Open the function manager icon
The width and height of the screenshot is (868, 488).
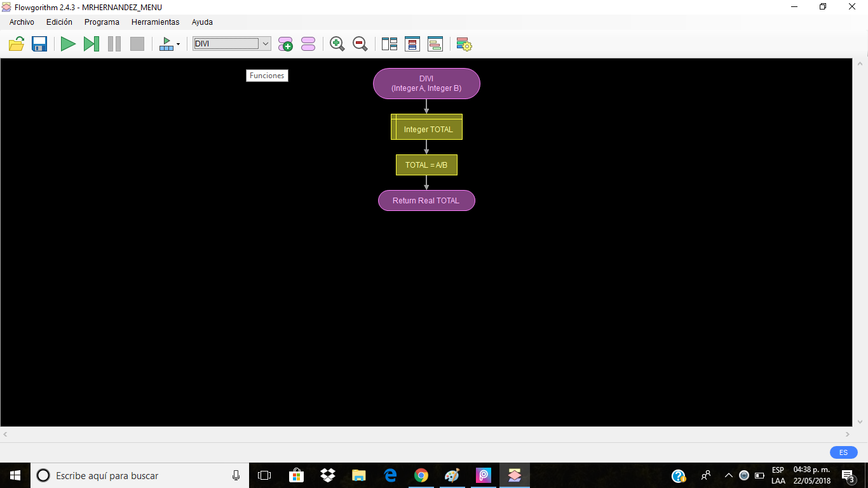click(x=308, y=44)
